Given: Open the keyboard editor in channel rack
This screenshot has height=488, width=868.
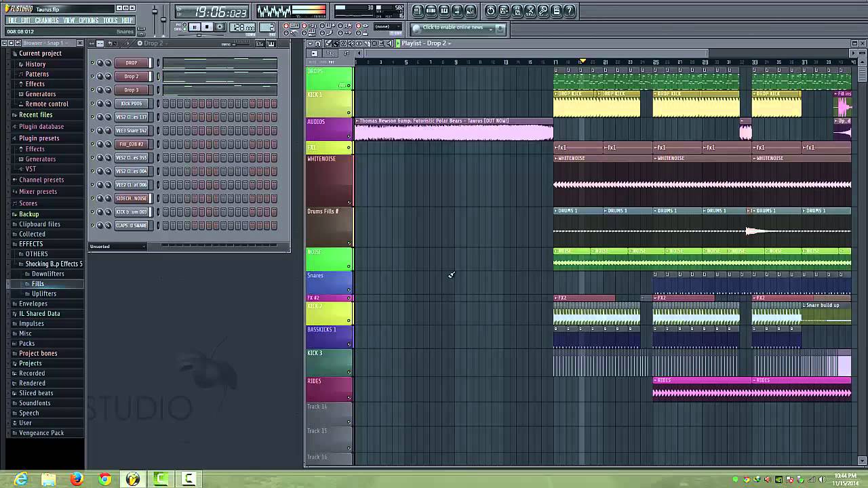Looking at the screenshot, I should pyautogui.click(x=271, y=44).
